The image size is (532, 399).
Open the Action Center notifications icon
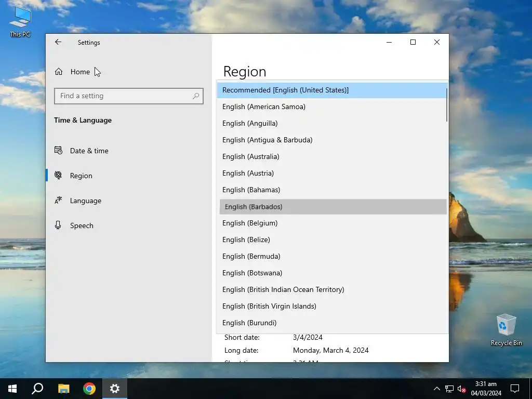coord(515,389)
